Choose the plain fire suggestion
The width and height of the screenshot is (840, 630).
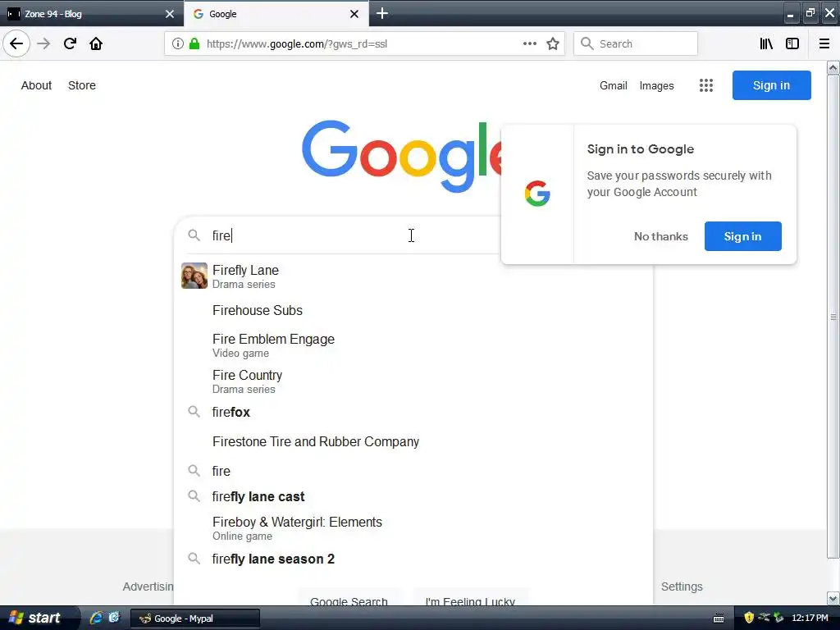[413, 470]
